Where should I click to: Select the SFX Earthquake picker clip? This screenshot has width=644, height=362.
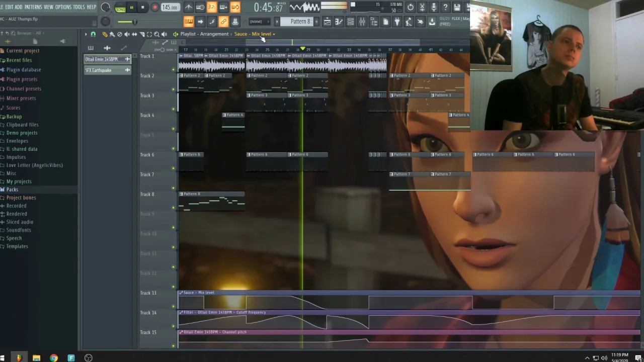(107, 70)
